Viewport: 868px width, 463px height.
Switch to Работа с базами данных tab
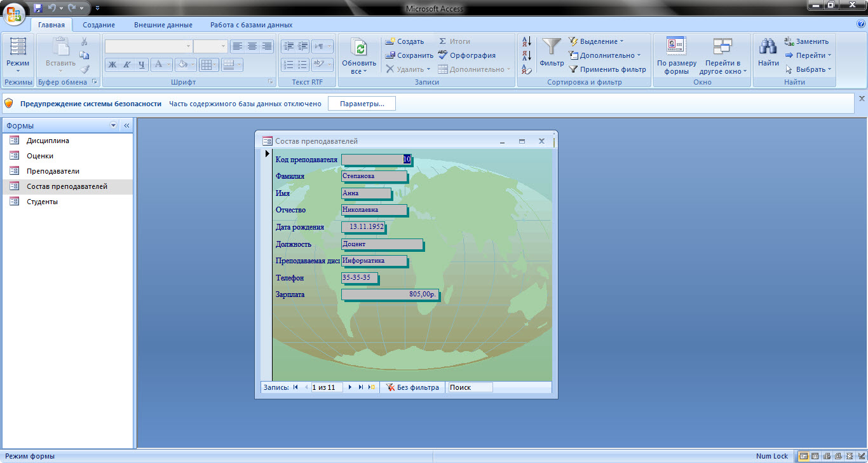tap(252, 25)
